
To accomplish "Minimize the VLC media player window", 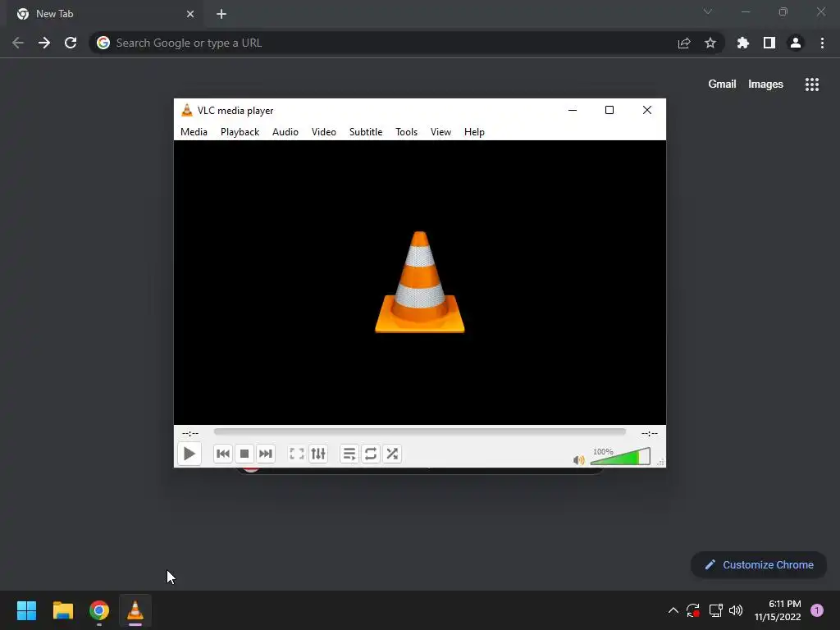I will pos(572,111).
